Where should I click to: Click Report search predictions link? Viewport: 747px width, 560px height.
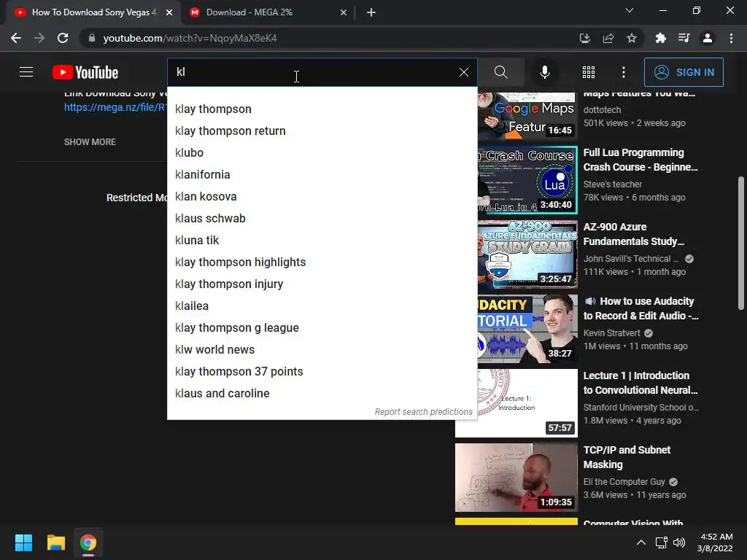[424, 412]
